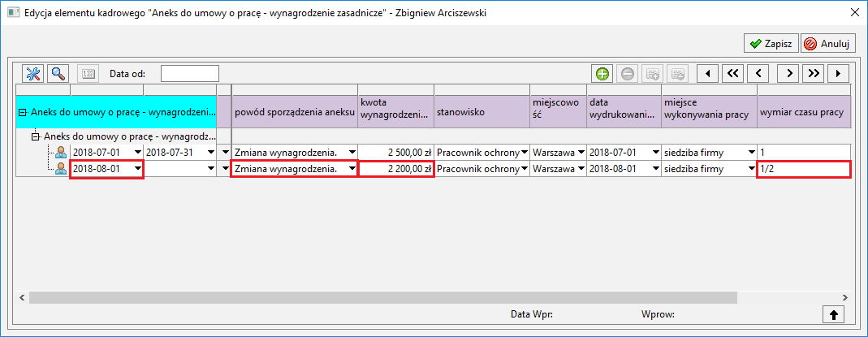This screenshot has width=868, height=337.
Task: Jump back with double left chevrons
Action: click(x=732, y=73)
